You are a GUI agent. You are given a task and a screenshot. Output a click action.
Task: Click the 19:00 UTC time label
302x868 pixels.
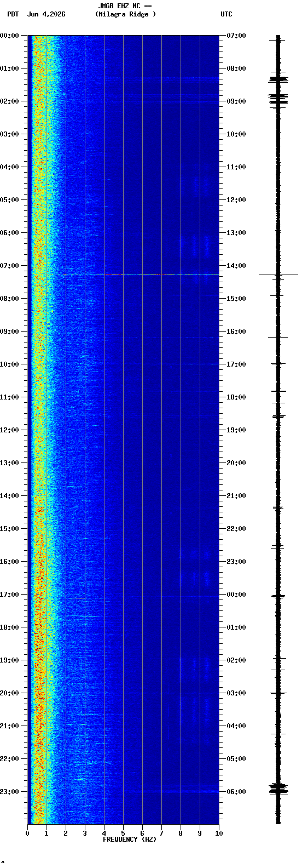point(236,430)
